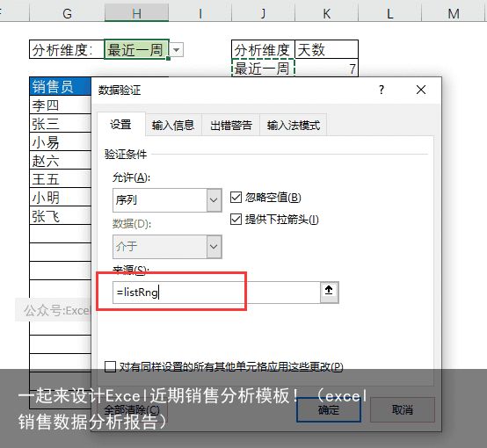The image size is (487, 448).
Task: Close the 数据验证 dialog with X
Action: pos(421,90)
